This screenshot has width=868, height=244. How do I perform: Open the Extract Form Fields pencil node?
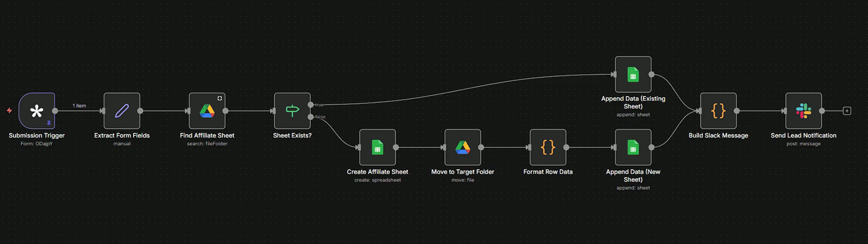[122, 111]
